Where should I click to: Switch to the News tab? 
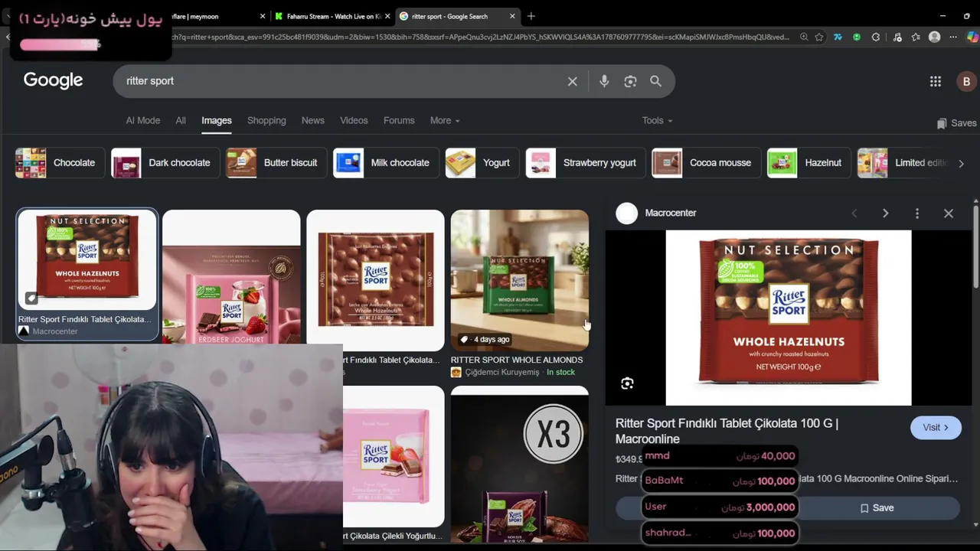coord(313,121)
